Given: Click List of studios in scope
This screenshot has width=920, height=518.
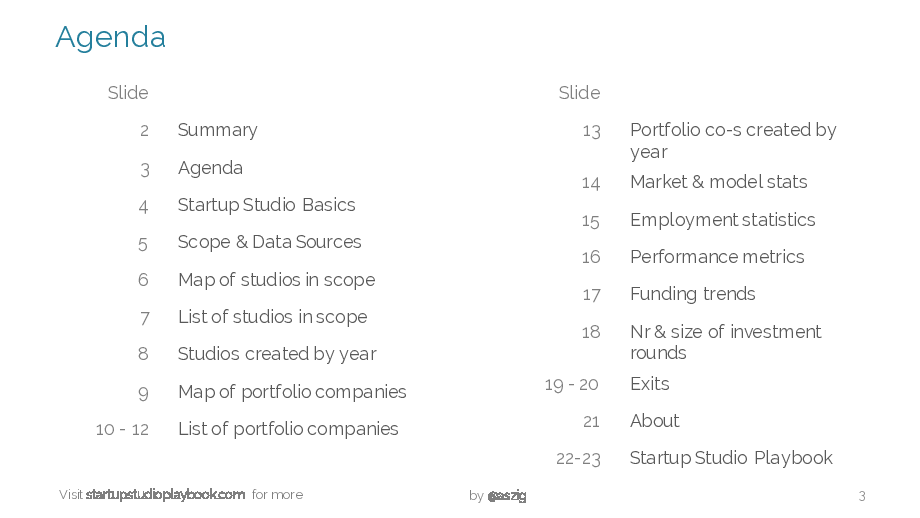Looking at the screenshot, I should [x=272, y=317].
